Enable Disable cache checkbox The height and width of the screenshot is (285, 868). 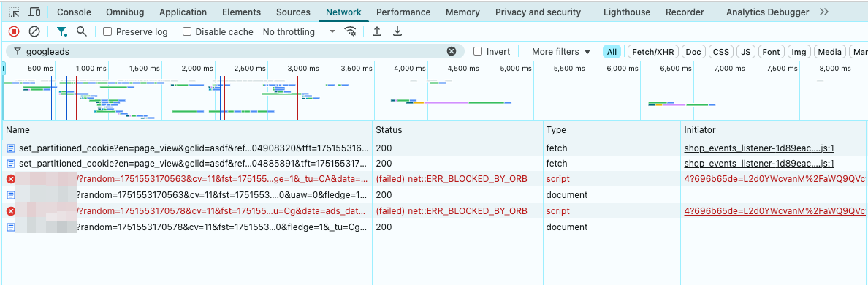pyautogui.click(x=187, y=32)
